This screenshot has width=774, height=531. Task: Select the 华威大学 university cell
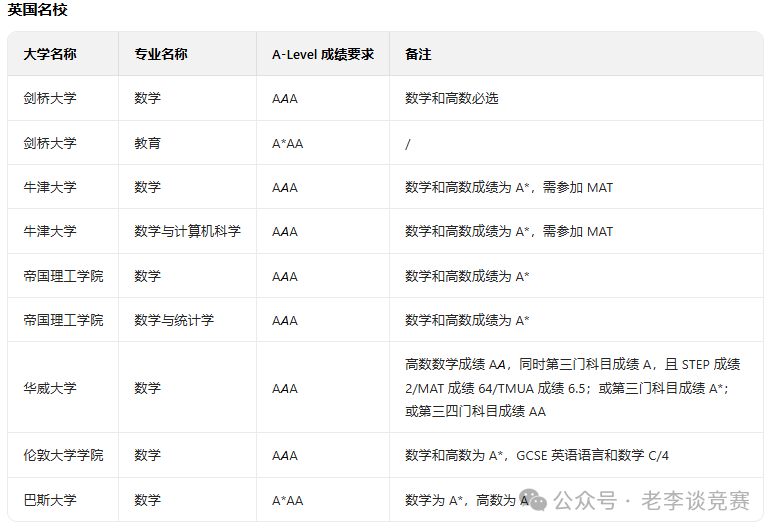coord(50,388)
